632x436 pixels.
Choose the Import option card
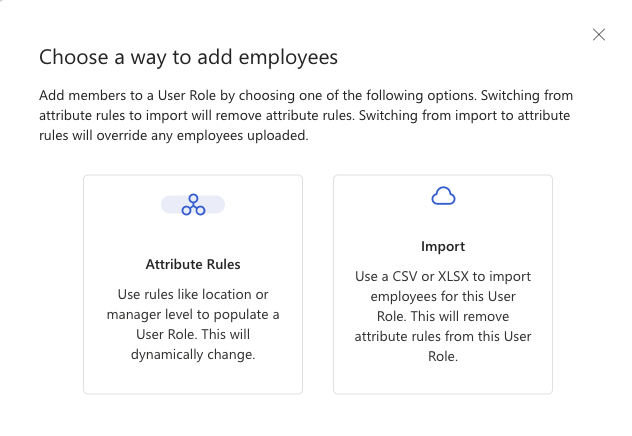pyautogui.click(x=443, y=284)
